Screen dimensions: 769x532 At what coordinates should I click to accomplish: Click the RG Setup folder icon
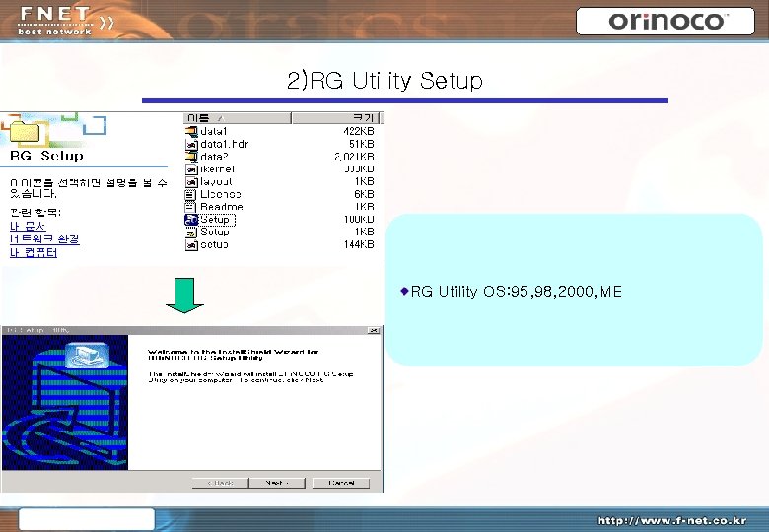tap(25, 132)
